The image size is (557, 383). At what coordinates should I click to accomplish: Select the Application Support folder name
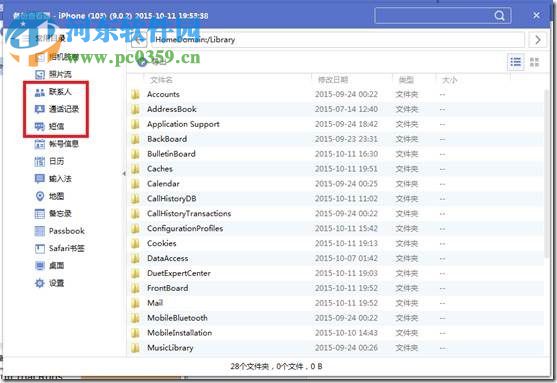tap(183, 124)
